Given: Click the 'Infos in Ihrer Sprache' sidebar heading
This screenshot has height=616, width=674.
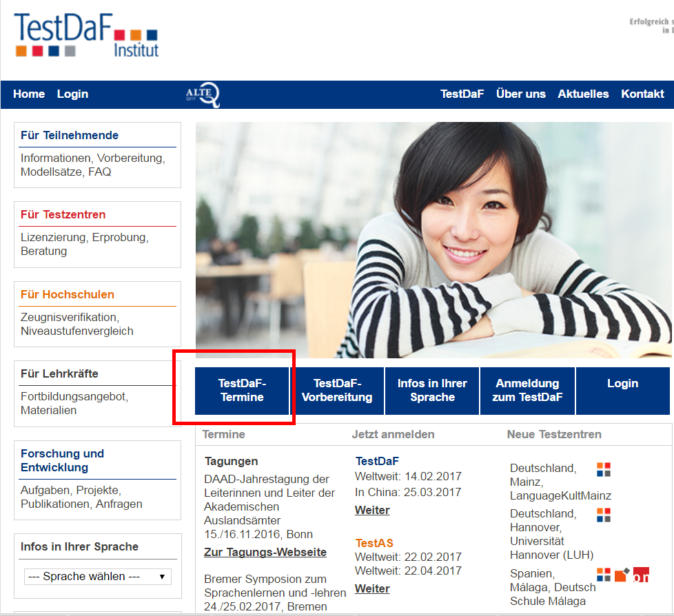Looking at the screenshot, I should pyautogui.click(x=79, y=547).
